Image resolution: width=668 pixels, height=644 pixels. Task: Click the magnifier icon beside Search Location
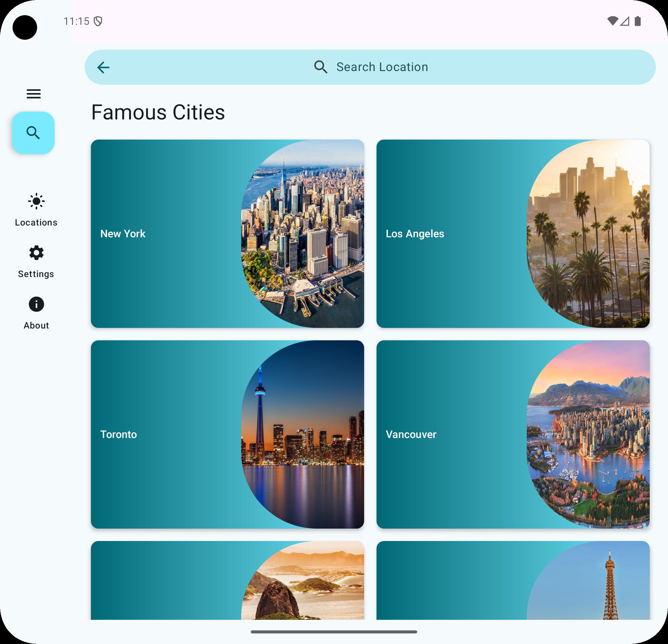click(320, 67)
